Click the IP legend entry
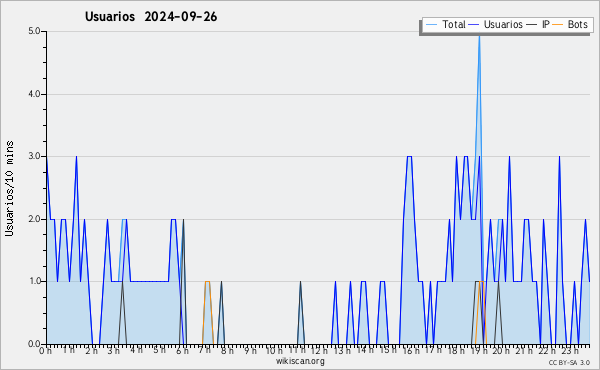 [538, 24]
